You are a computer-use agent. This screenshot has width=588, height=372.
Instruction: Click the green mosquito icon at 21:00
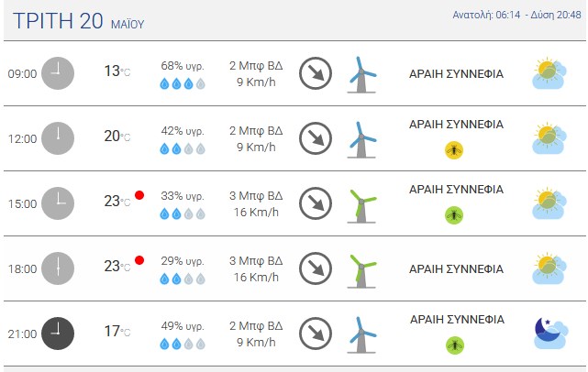(455, 345)
